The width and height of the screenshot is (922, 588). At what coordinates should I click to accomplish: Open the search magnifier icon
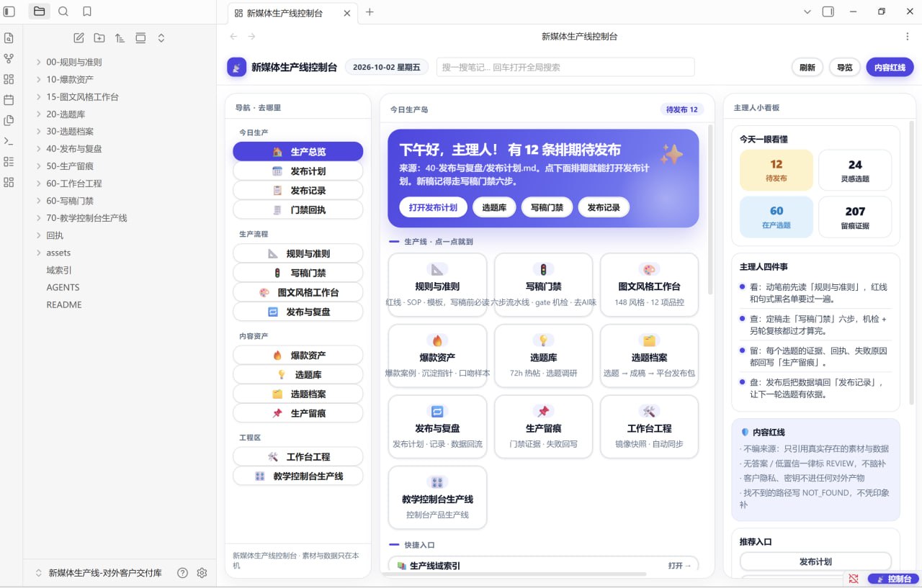63,12
